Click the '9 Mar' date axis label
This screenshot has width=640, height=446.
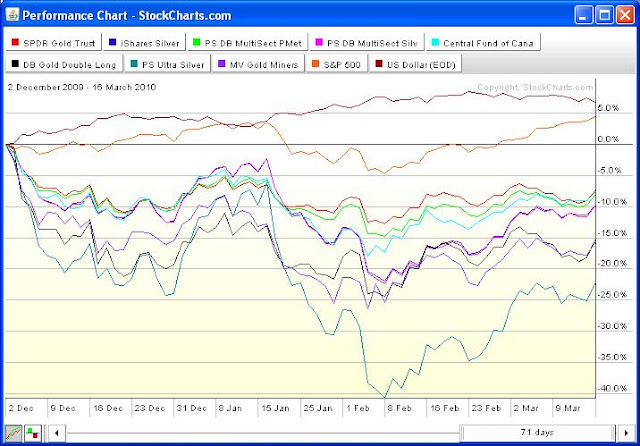(568, 408)
